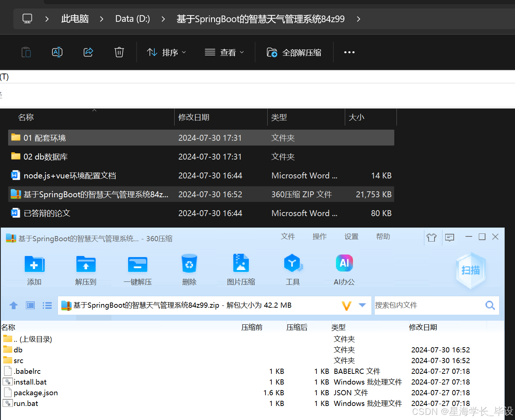This screenshot has width=515, height=420.
Task: Select the 02 db数据库 folder
Action: 201,157
